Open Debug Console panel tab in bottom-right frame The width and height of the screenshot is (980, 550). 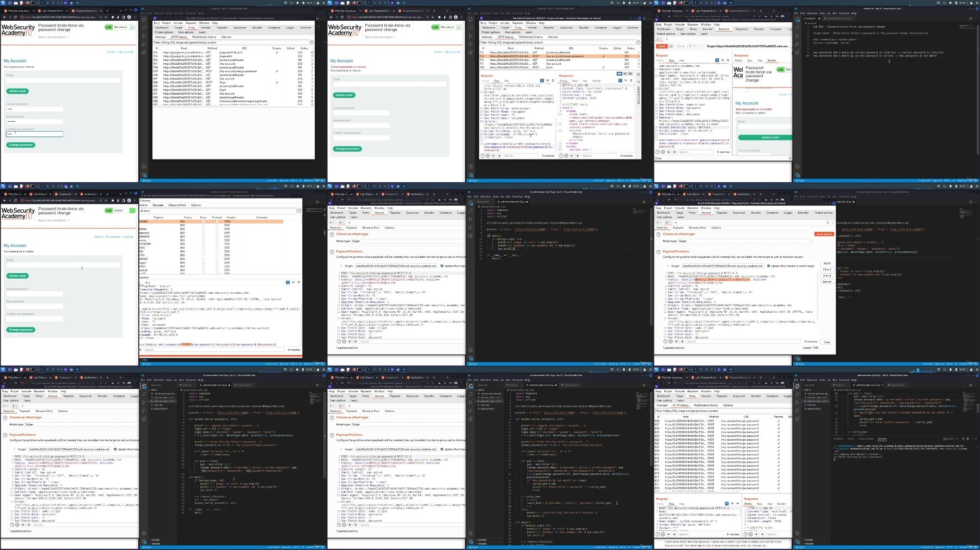point(866,438)
